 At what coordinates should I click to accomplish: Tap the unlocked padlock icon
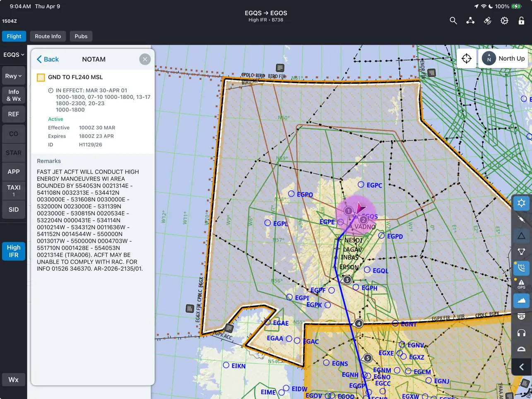pos(521,21)
